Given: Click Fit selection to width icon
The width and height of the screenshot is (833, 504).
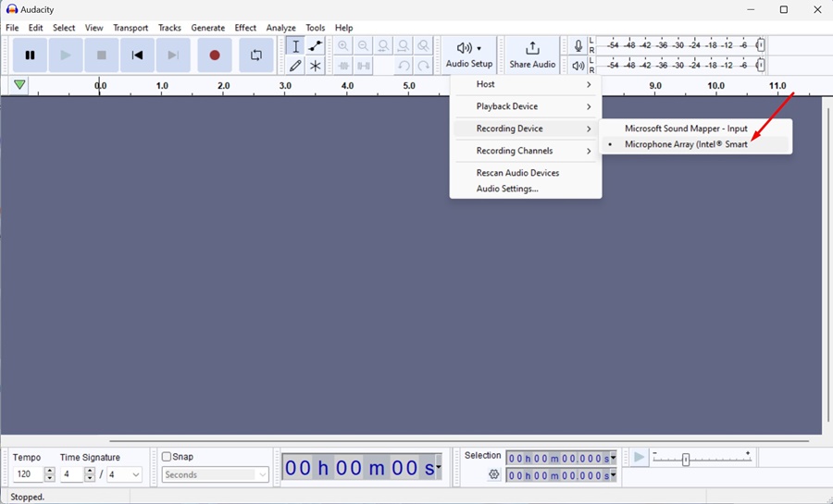Looking at the screenshot, I should coord(383,46).
